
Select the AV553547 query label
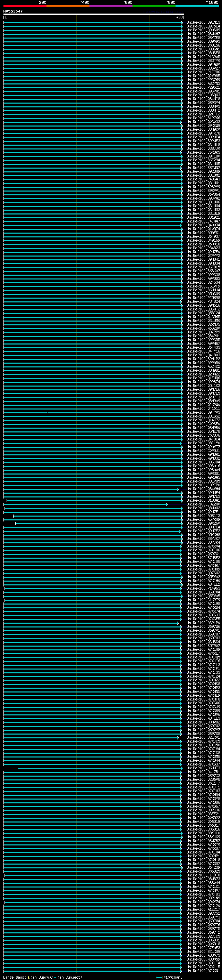tap(13, 11)
